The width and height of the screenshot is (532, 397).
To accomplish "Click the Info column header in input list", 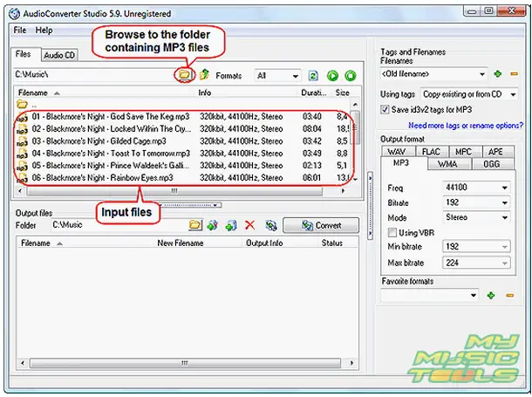I will pos(247,92).
